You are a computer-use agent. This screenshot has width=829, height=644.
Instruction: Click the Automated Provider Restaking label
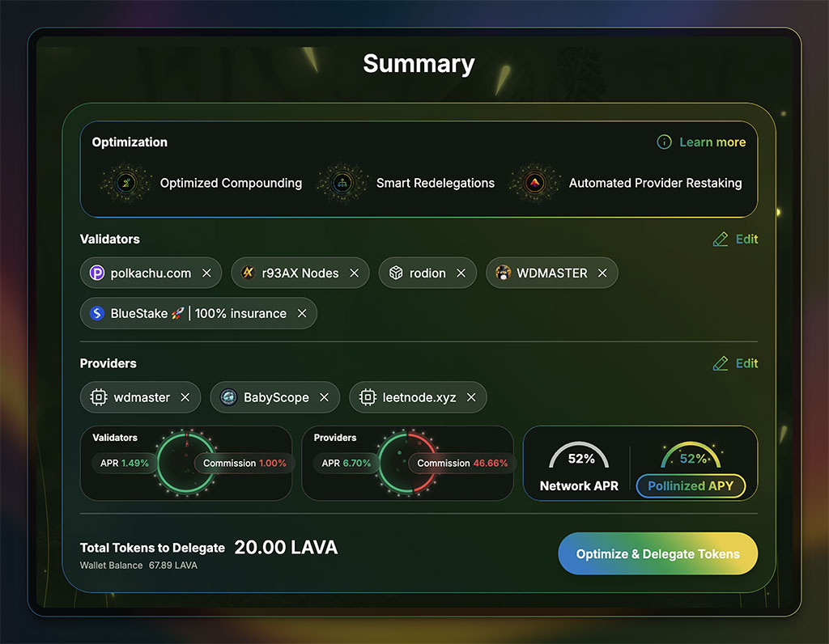(655, 184)
